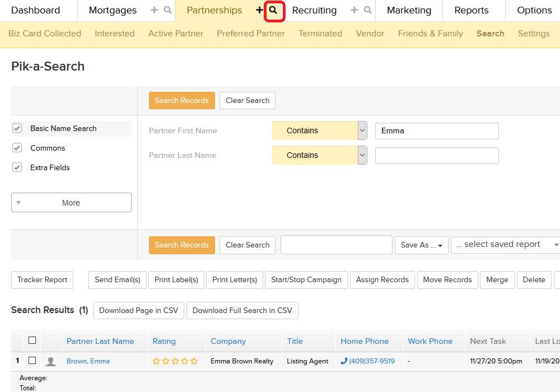Click Emma Brown's contact avatar icon
This screenshot has height=392, width=560.
(51, 361)
